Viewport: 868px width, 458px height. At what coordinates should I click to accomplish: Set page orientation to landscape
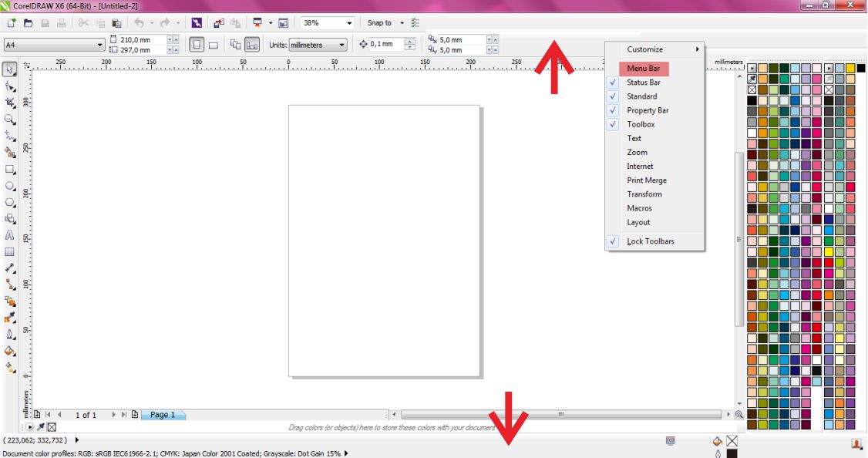pos(214,44)
